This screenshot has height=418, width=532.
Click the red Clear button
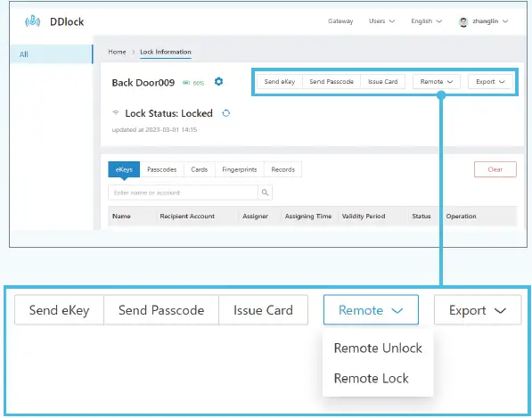pos(495,169)
